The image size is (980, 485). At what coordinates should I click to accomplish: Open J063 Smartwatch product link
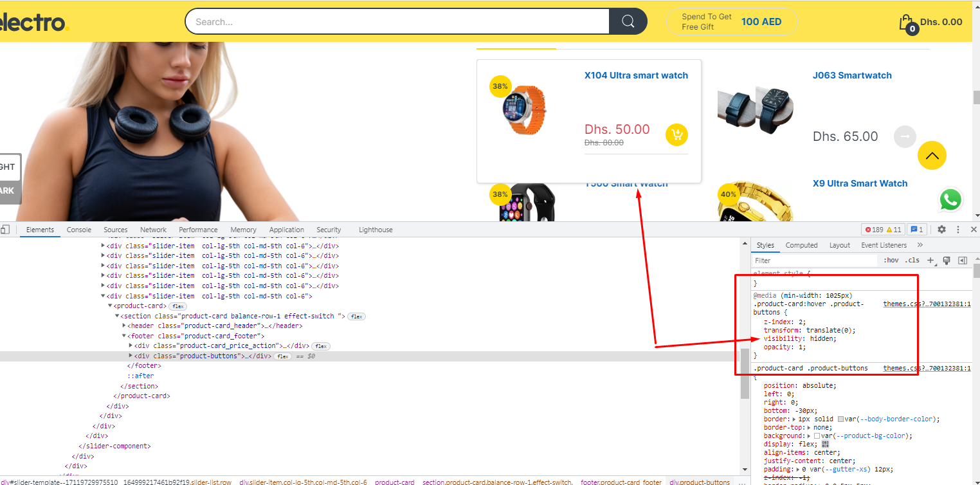[x=852, y=75]
